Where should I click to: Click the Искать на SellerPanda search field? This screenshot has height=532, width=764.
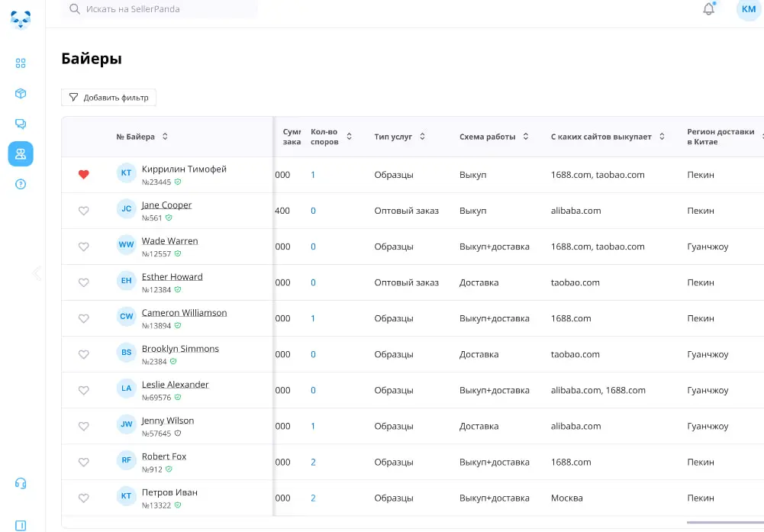[x=160, y=9]
